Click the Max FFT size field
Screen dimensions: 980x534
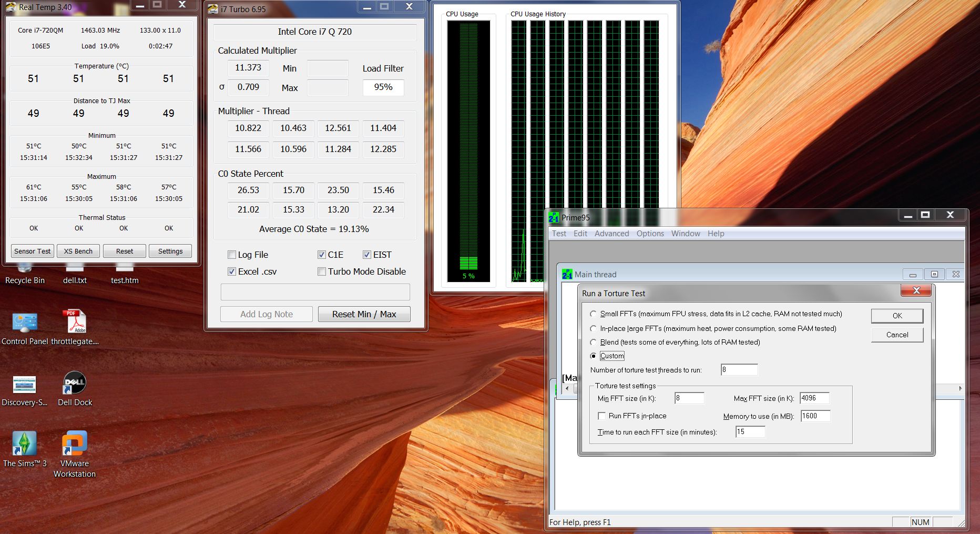(x=814, y=398)
